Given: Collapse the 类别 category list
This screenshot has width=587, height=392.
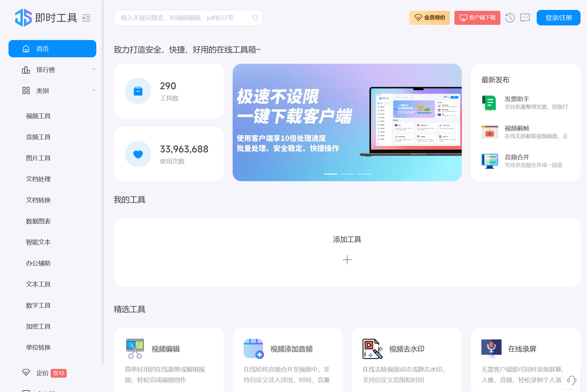Looking at the screenshot, I should (94, 90).
